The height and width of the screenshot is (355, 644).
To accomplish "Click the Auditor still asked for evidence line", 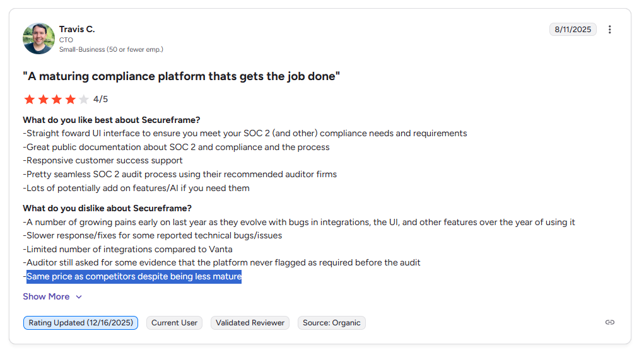I will (x=222, y=263).
